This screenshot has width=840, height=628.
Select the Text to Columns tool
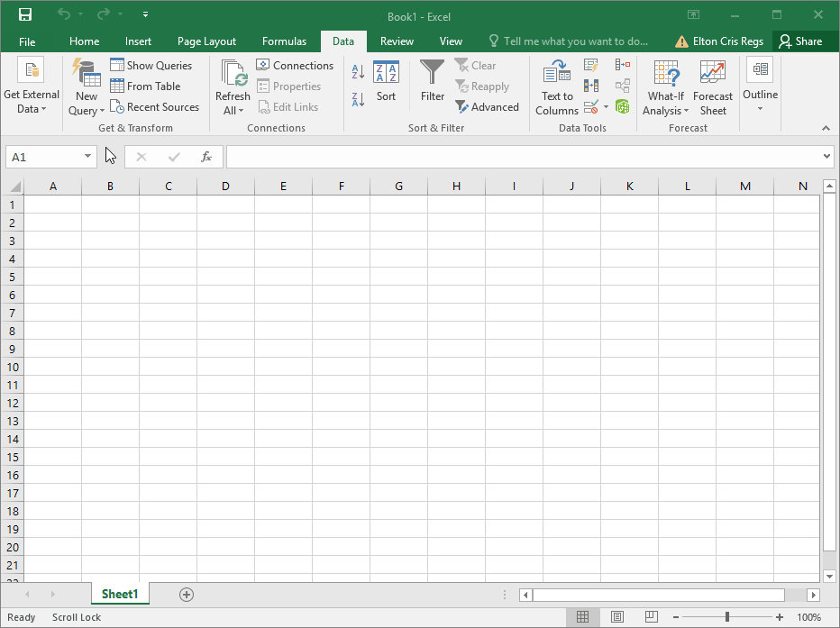point(556,86)
